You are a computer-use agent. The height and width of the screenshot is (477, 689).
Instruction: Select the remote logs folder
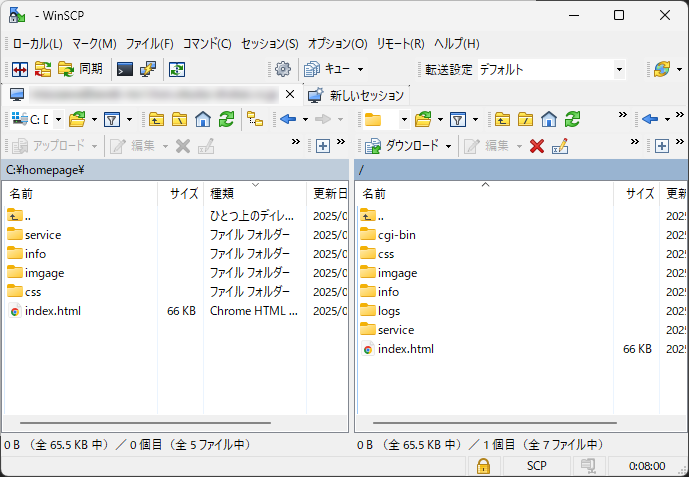pyautogui.click(x=389, y=310)
